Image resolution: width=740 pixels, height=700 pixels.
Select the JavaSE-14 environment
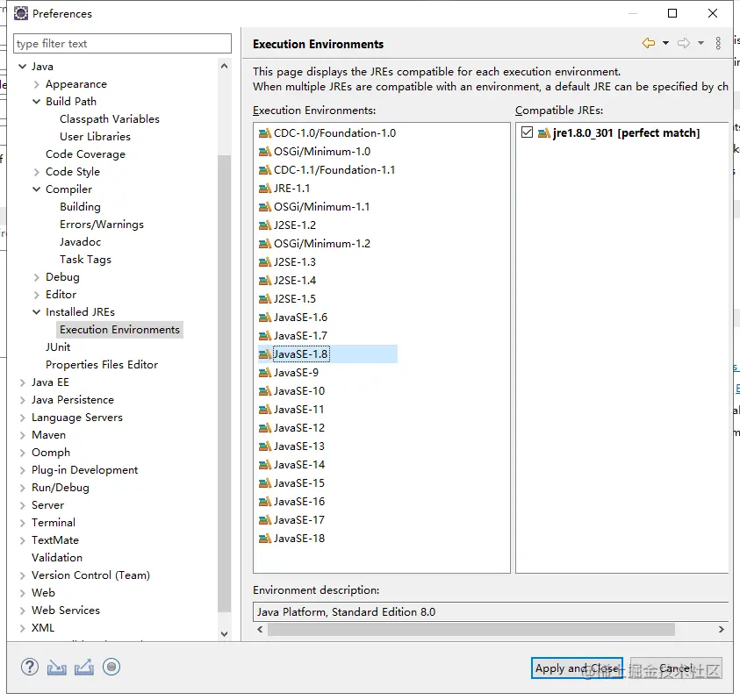click(x=299, y=465)
